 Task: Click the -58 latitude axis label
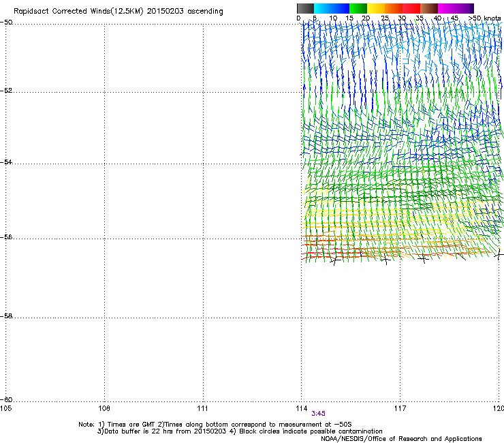[x=6, y=316]
